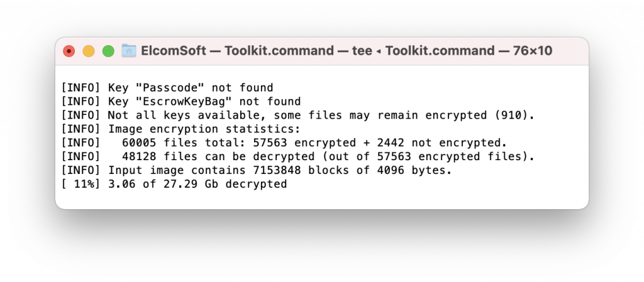Viewport: 644px width, 282px height.
Task: Click the 76×10 size label in the title
Action: point(532,51)
